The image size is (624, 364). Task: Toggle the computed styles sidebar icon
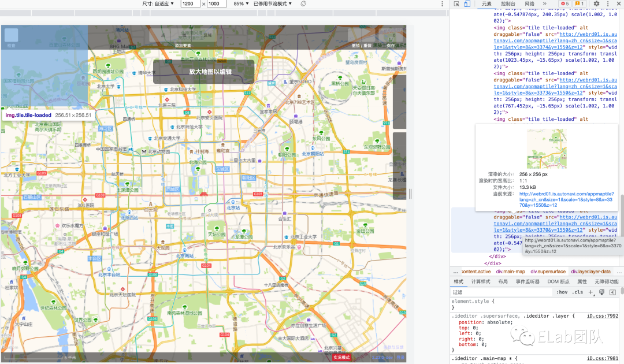tap(612, 292)
